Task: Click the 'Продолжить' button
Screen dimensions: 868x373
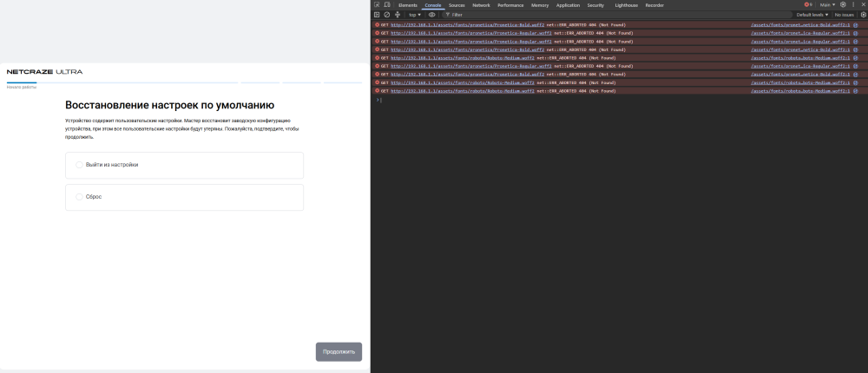Action: click(x=339, y=352)
